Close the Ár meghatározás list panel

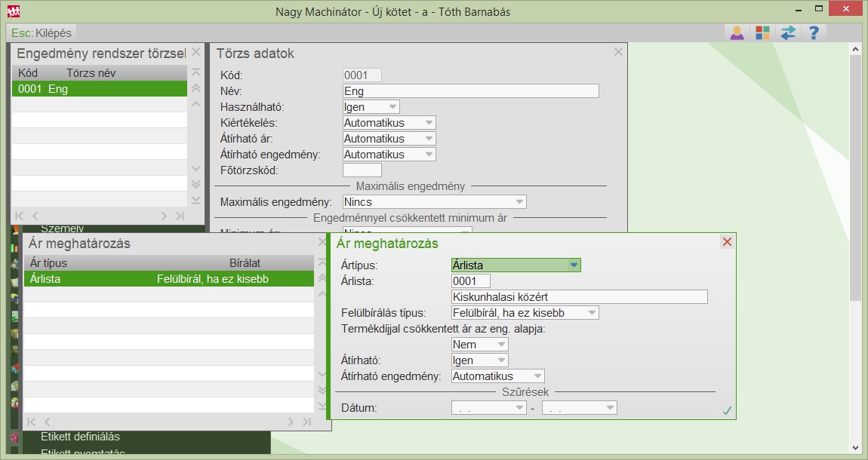(323, 242)
